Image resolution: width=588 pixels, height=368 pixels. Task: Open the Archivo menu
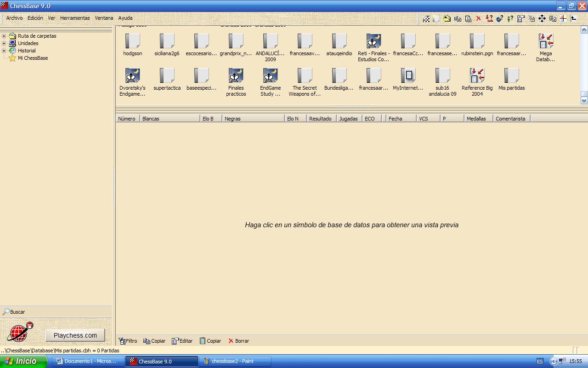coord(14,18)
